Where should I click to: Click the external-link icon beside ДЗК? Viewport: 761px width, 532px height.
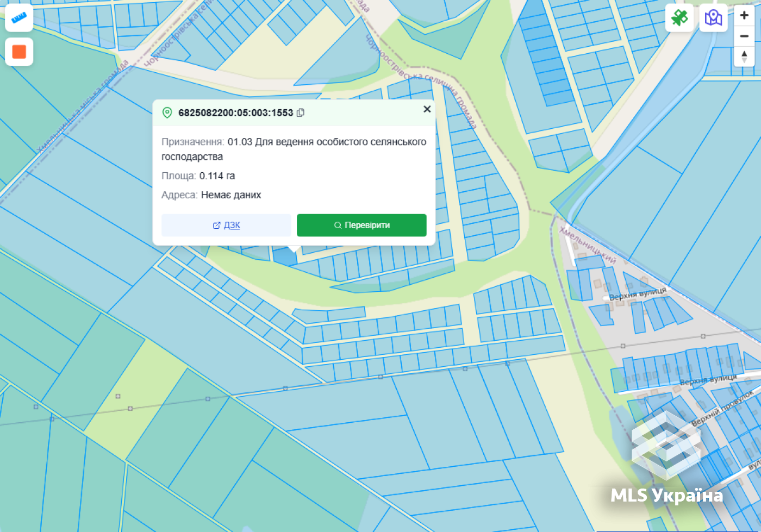(x=216, y=225)
